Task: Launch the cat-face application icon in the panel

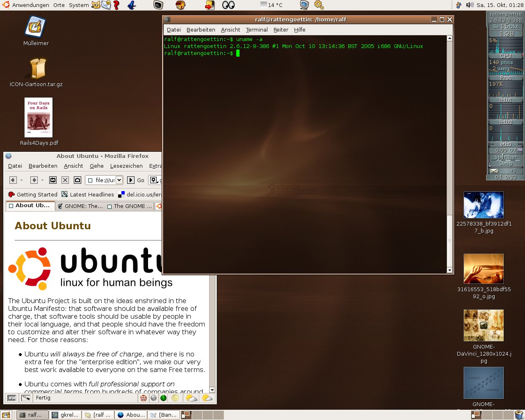Action: click(x=96, y=5)
